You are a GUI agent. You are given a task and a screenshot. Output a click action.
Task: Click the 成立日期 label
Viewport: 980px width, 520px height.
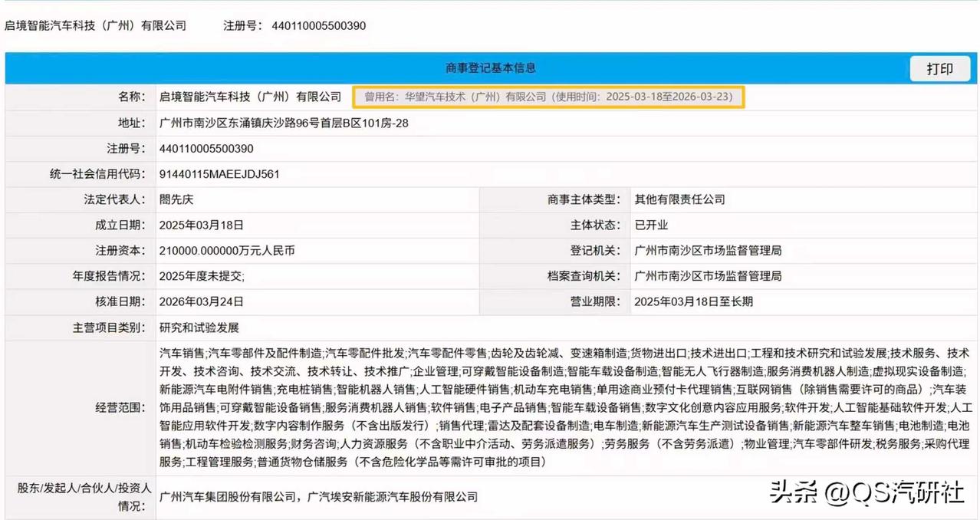point(120,225)
